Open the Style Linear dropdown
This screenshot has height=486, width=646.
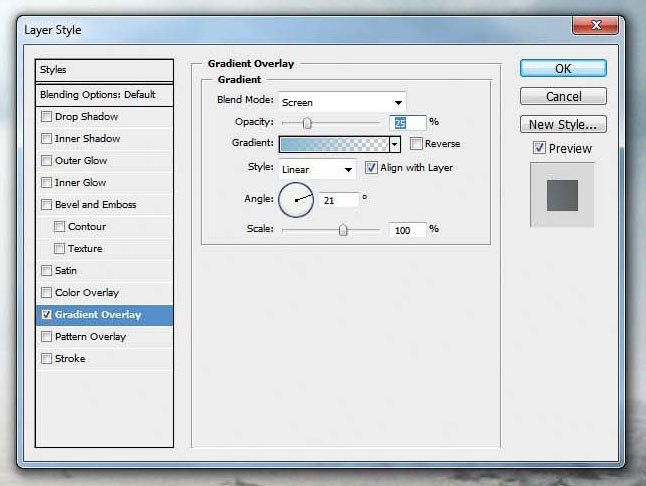317,169
